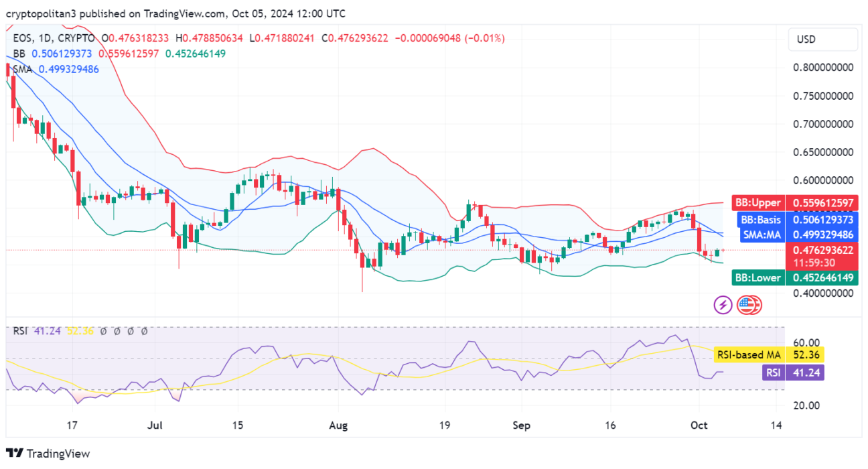Select the BB indicator legend title
The height and width of the screenshot is (469, 868).
click(20, 54)
